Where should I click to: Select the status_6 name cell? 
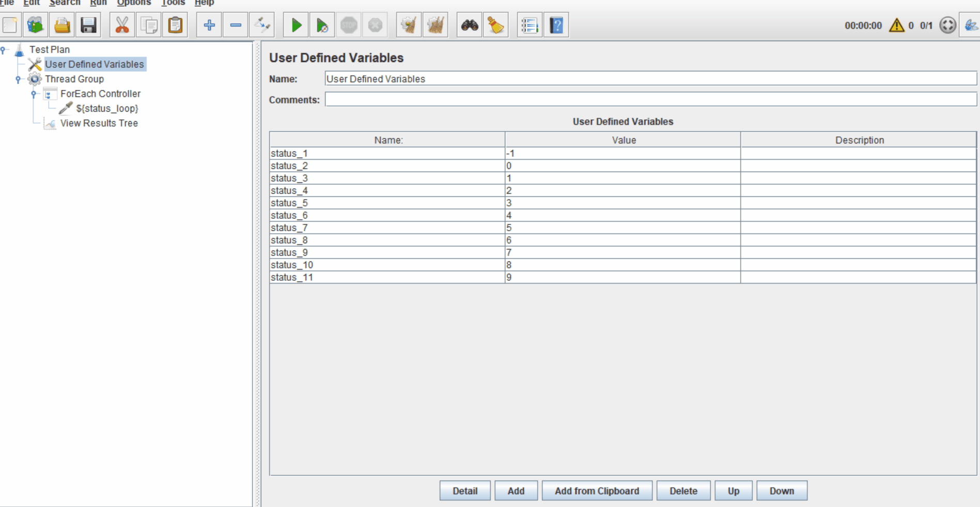(387, 215)
